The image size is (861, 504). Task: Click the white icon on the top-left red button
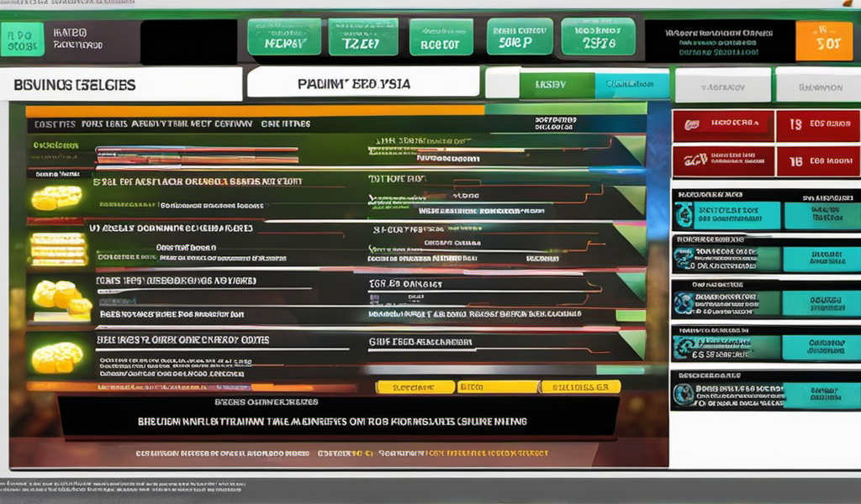click(x=692, y=124)
